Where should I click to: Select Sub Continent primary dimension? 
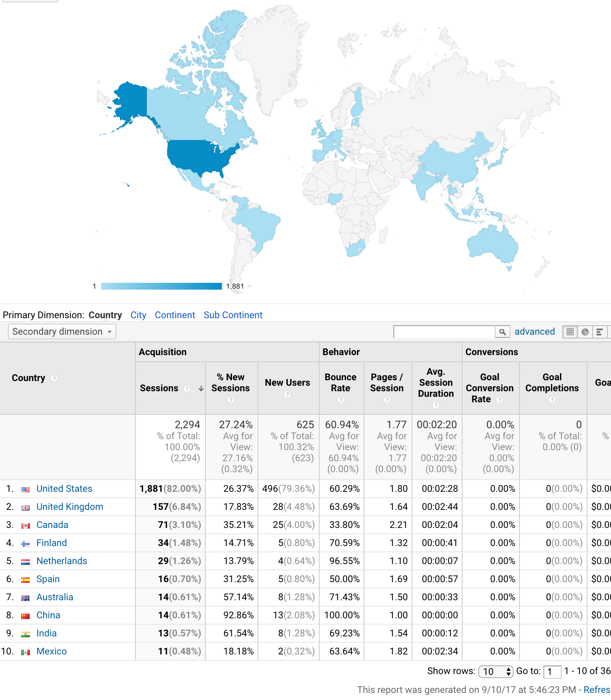tap(233, 315)
